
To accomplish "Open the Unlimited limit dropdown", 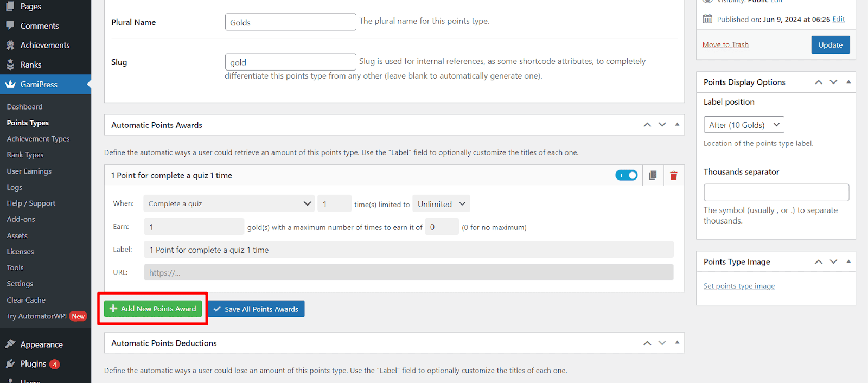I will 441,204.
